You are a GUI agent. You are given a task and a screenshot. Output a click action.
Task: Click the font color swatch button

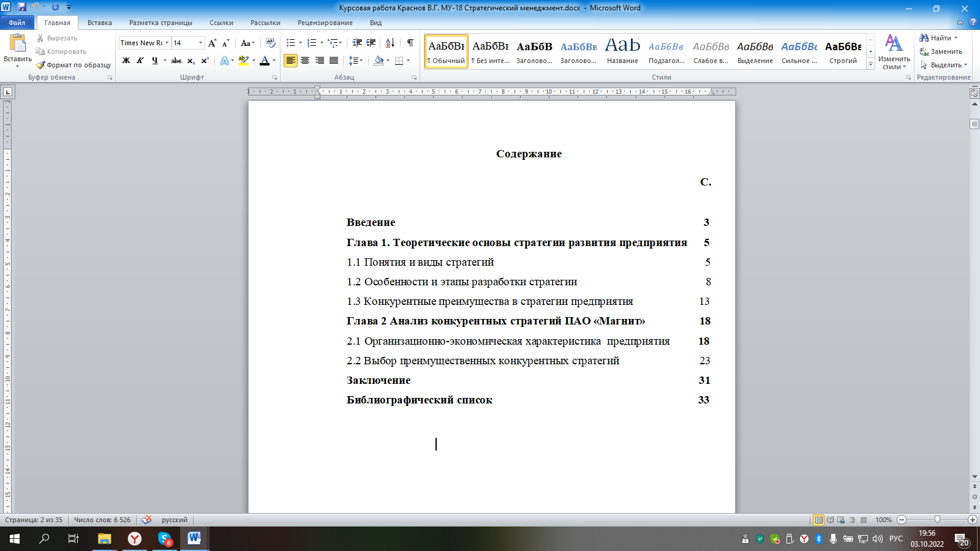coord(265,61)
